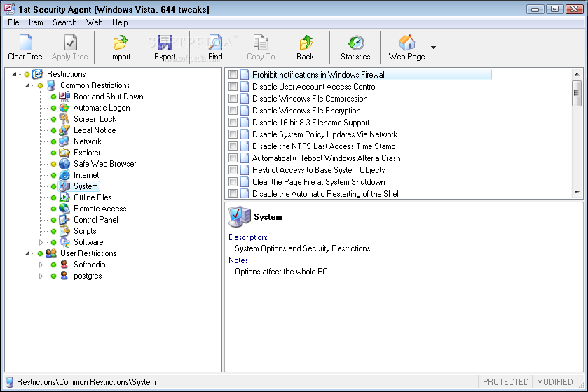Check Disable Windows File Encryption
This screenshot has width=588, height=392.
[x=233, y=111]
